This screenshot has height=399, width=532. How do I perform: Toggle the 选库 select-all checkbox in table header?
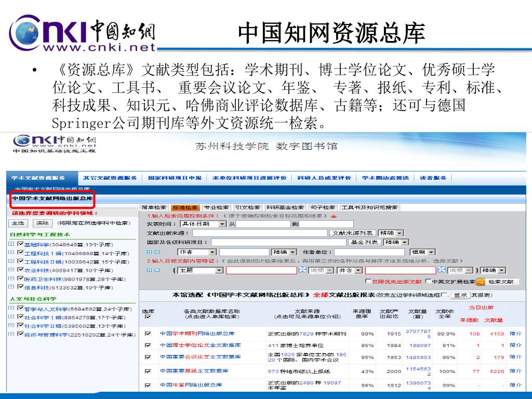coord(148,317)
